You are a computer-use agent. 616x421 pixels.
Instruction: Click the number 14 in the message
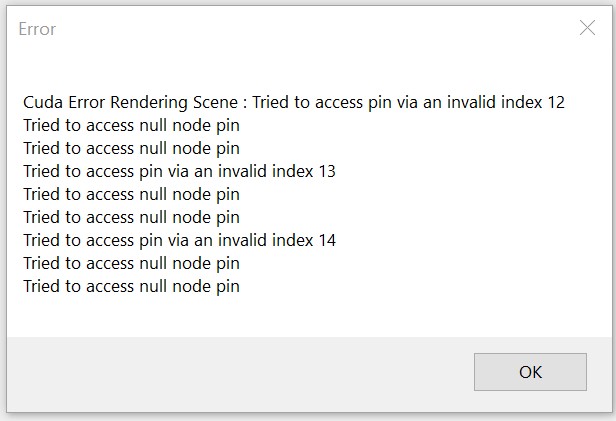[x=326, y=240]
